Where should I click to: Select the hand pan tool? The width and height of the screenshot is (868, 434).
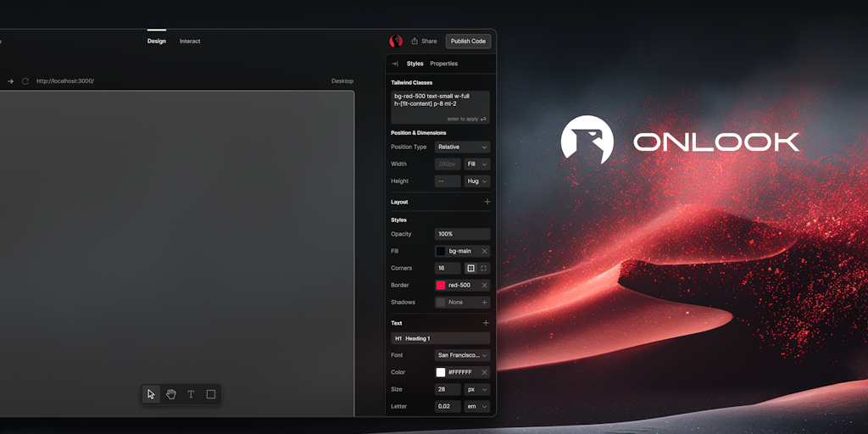[x=171, y=394]
